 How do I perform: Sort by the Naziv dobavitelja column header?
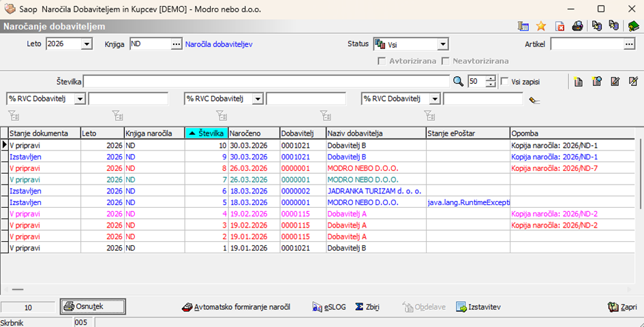tap(375, 133)
